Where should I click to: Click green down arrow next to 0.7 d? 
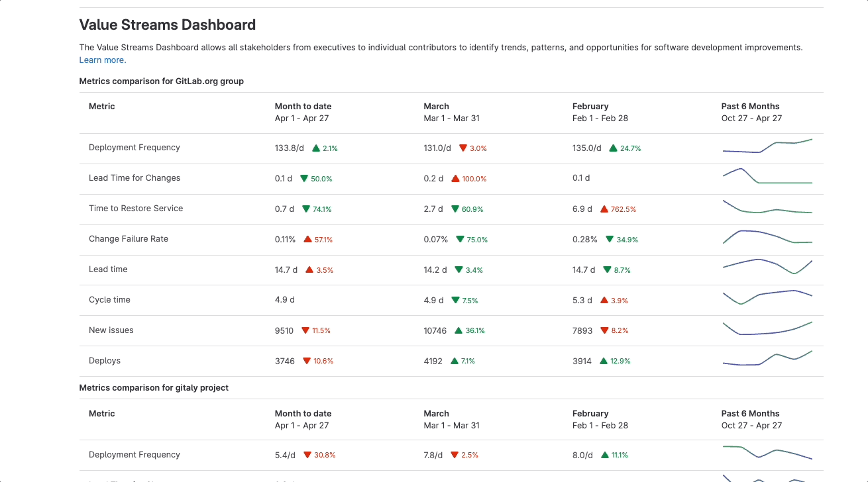(x=305, y=209)
